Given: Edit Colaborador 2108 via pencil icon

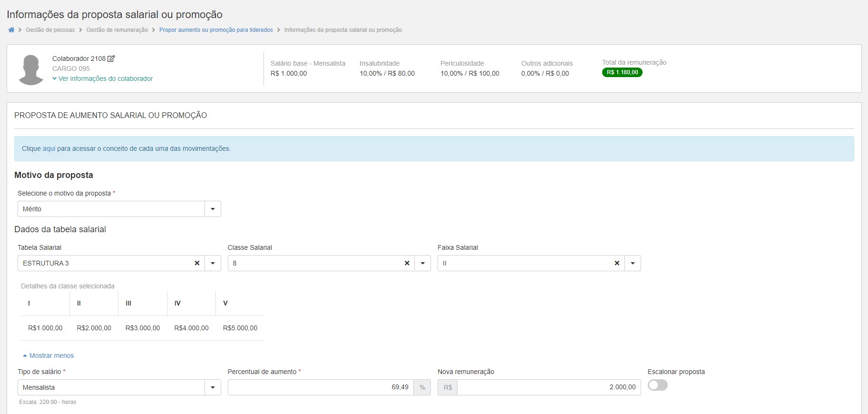Looking at the screenshot, I should pos(111,59).
